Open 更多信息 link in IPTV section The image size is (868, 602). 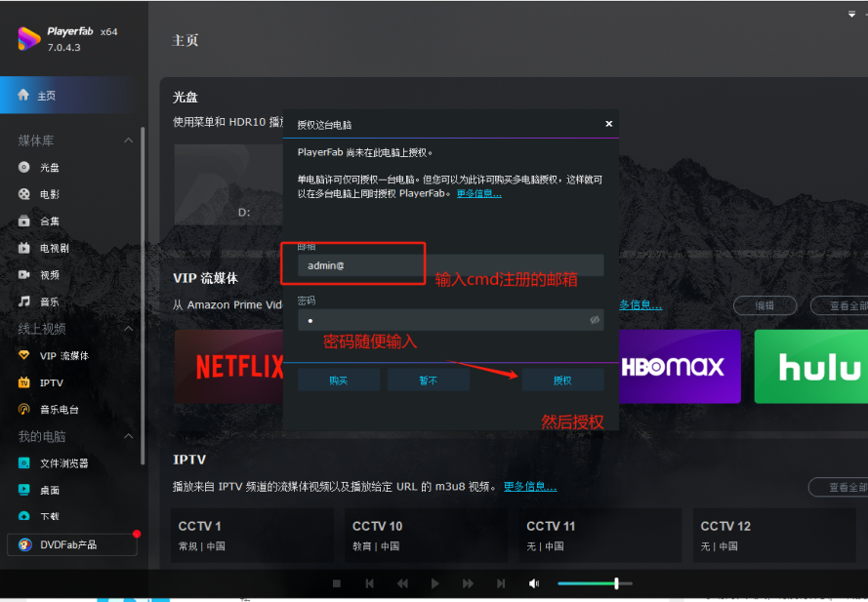[x=530, y=486]
